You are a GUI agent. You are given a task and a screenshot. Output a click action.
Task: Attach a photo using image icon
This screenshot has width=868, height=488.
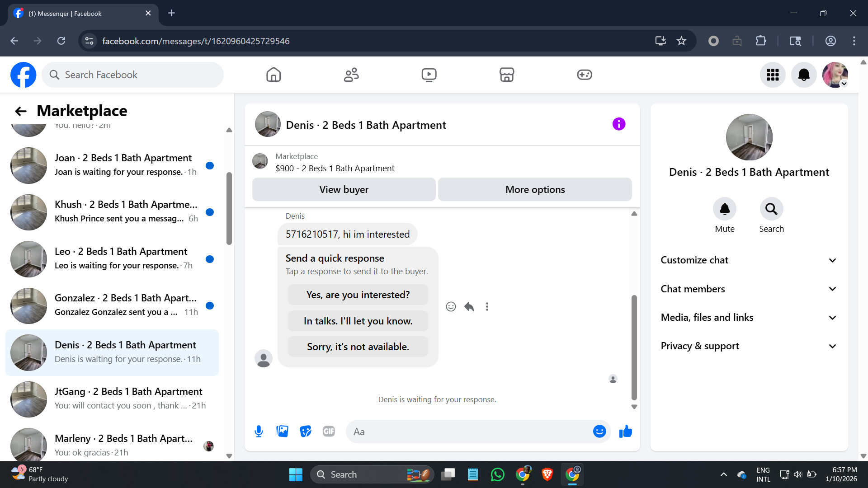[x=282, y=432]
